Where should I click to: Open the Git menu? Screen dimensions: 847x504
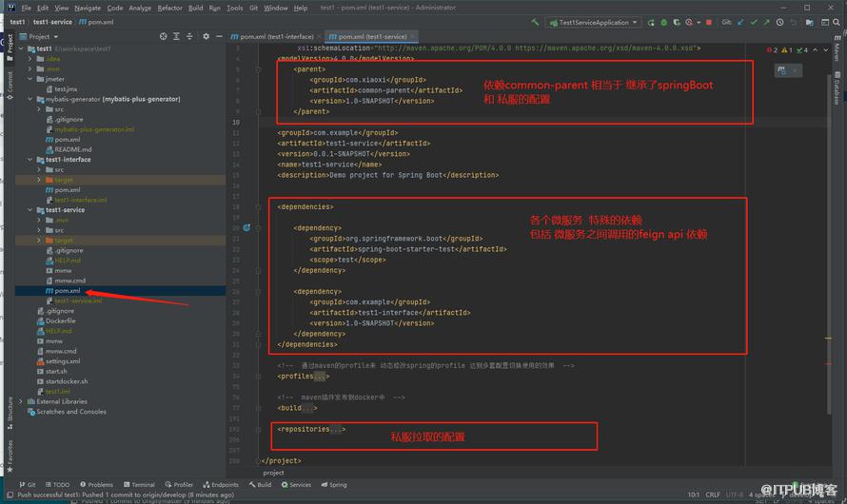tap(253, 8)
